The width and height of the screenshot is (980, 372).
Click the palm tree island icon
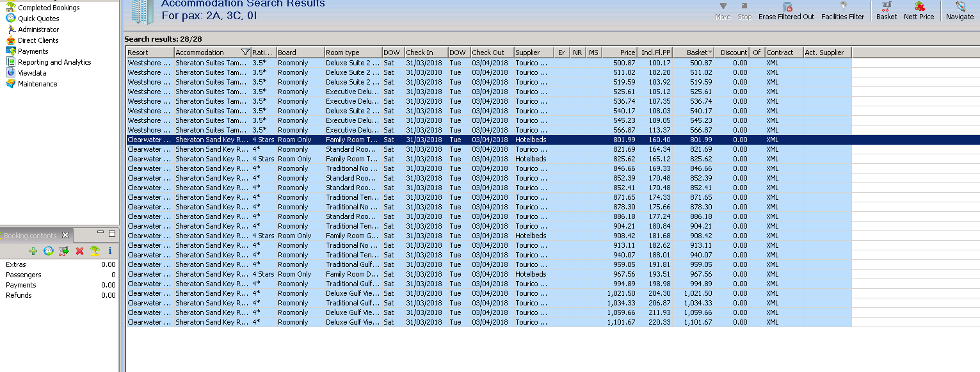95,251
